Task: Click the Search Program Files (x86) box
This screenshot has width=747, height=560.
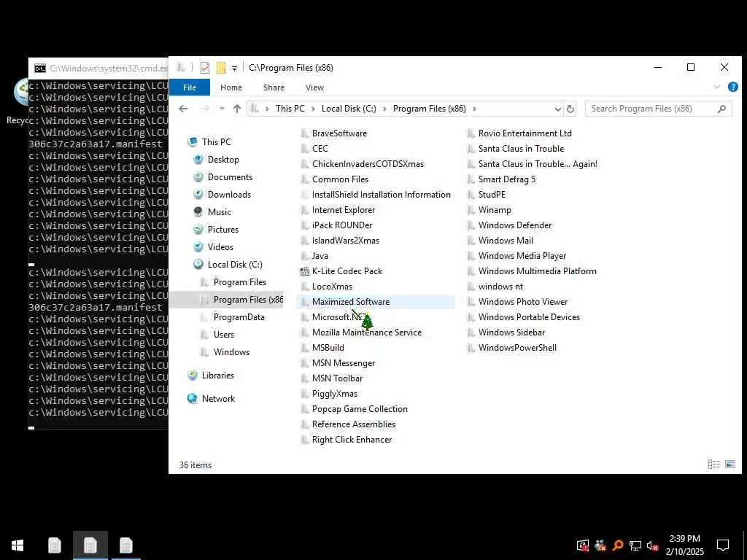Action: (659, 109)
